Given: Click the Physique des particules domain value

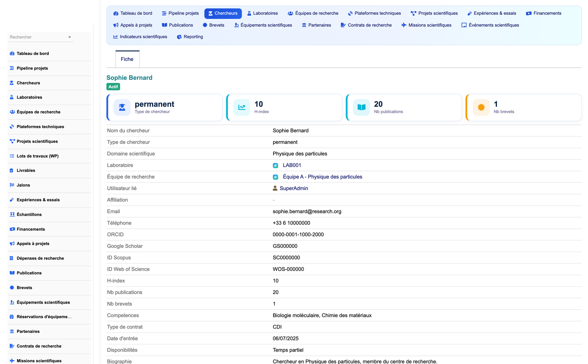Looking at the screenshot, I should pyautogui.click(x=300, y=154).
